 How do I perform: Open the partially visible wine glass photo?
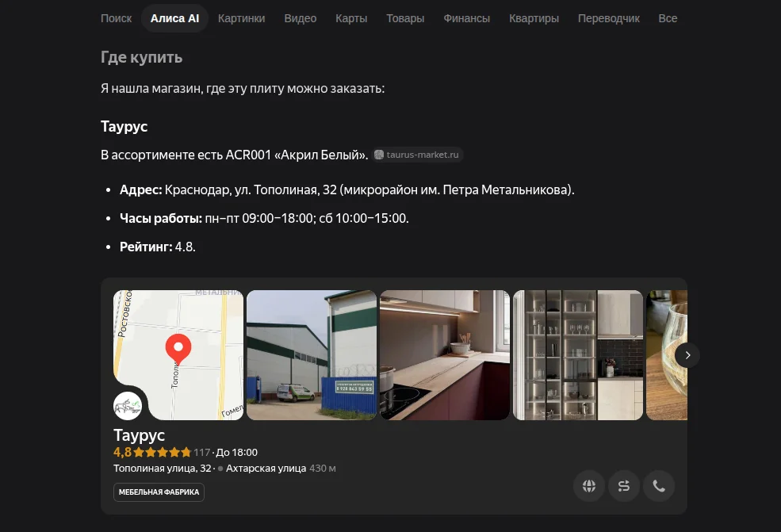click(x=667, y=355)
